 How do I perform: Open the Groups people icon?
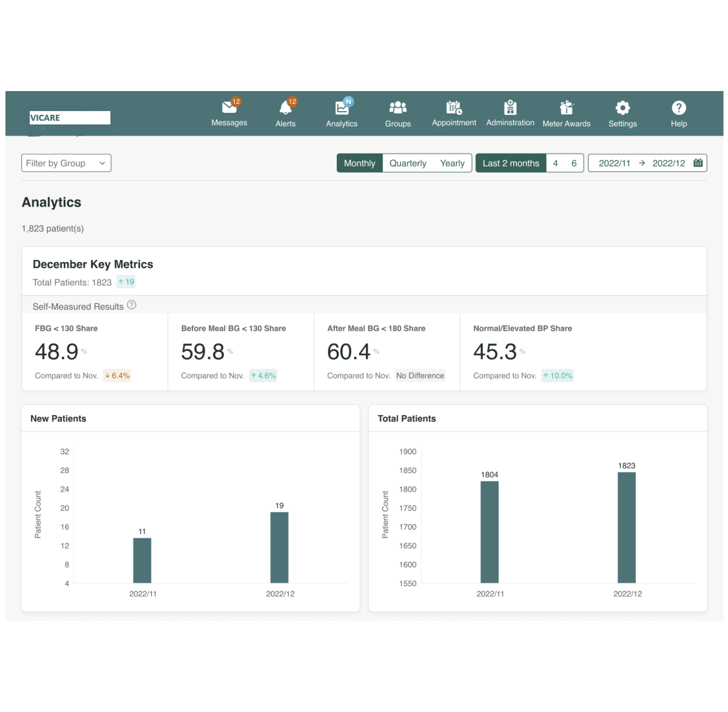point(398,108)
